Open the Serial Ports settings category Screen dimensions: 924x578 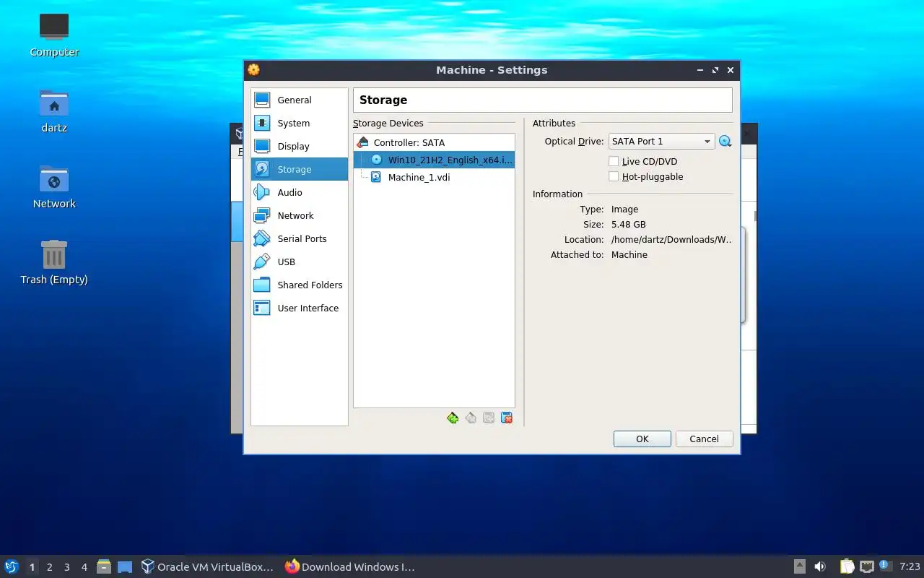click(299, 238)
